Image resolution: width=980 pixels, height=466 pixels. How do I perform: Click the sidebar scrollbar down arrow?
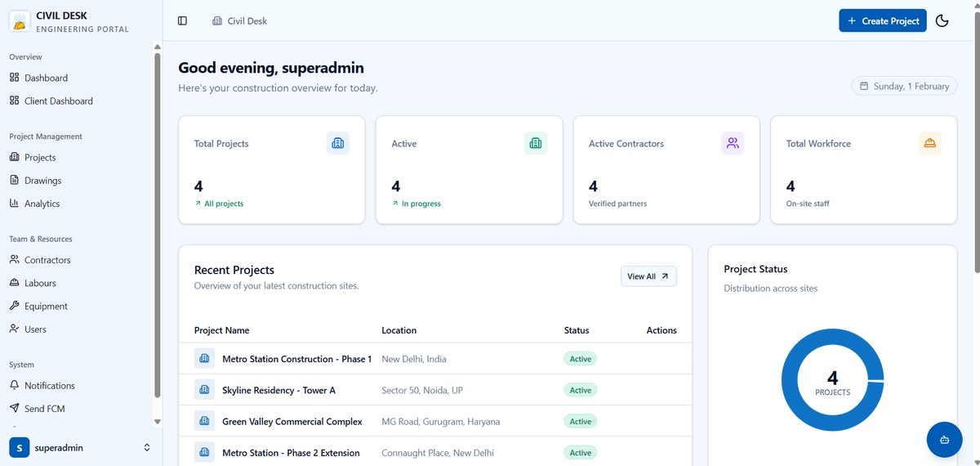tap(158, 422)
